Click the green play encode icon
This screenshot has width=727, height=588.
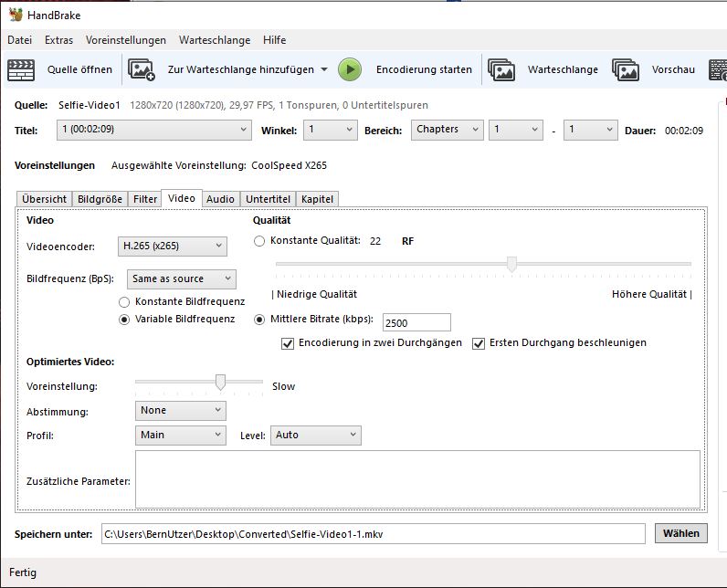(x=350, y=69)
